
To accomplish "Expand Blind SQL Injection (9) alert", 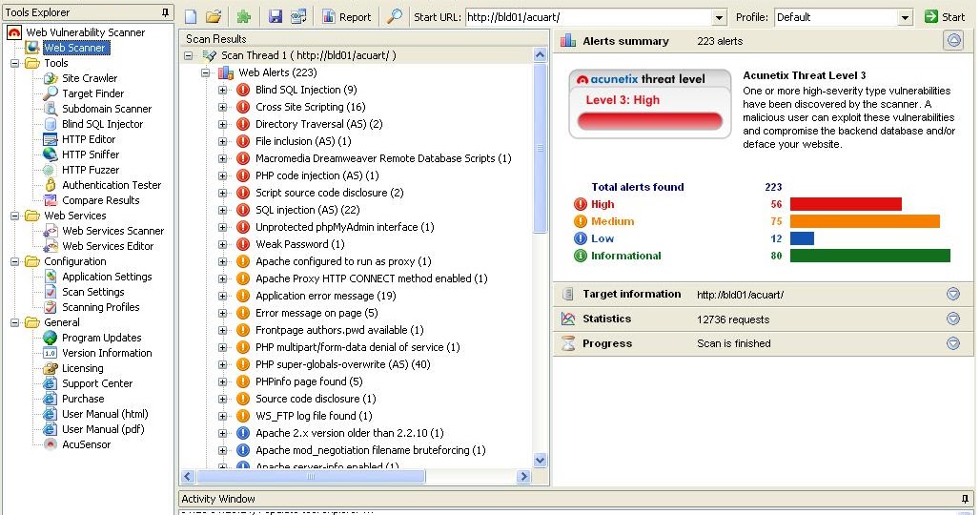I will pyautogui.click(x=222, y=90).
